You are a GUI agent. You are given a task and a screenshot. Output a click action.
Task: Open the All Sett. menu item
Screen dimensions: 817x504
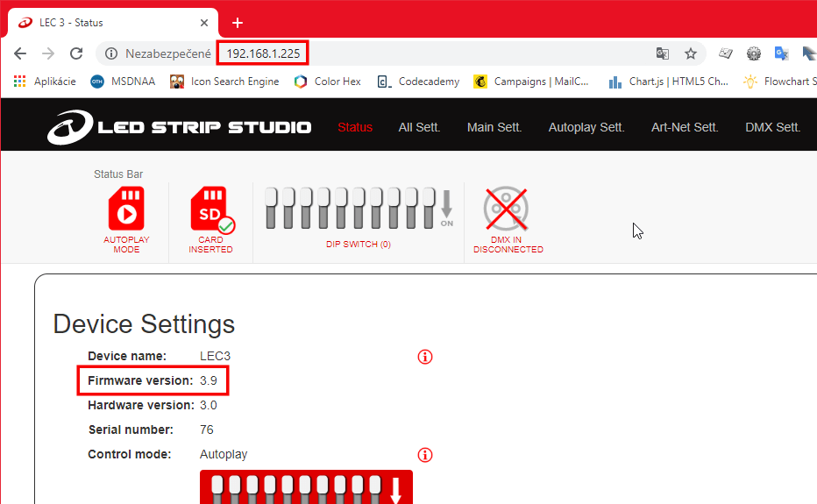[419, 127]
